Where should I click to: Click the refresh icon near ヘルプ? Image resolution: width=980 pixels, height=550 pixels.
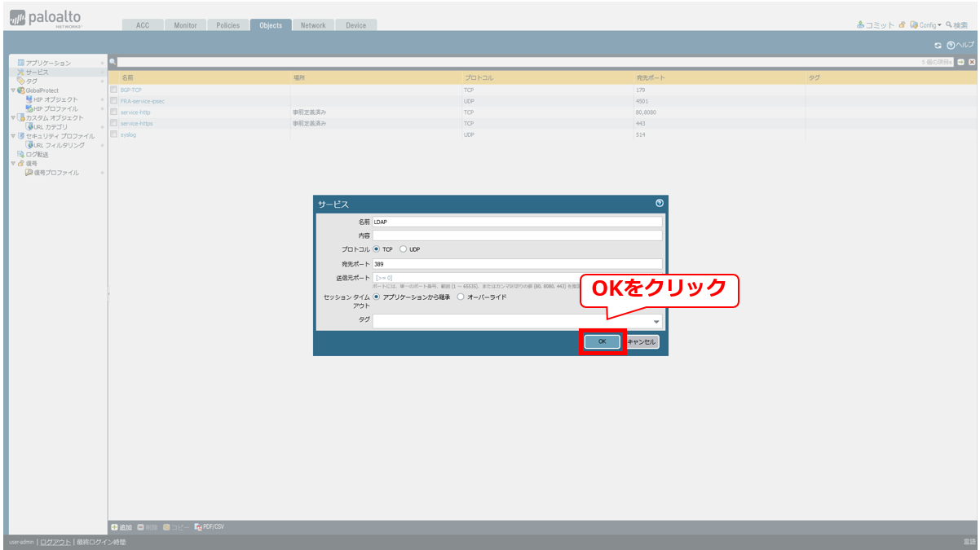pos(938,45)
